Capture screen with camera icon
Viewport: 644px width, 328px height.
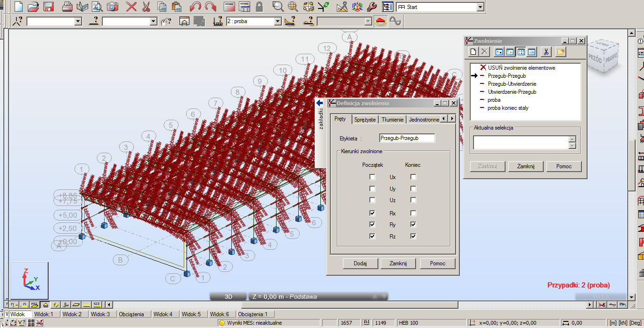tap(112, 7)
